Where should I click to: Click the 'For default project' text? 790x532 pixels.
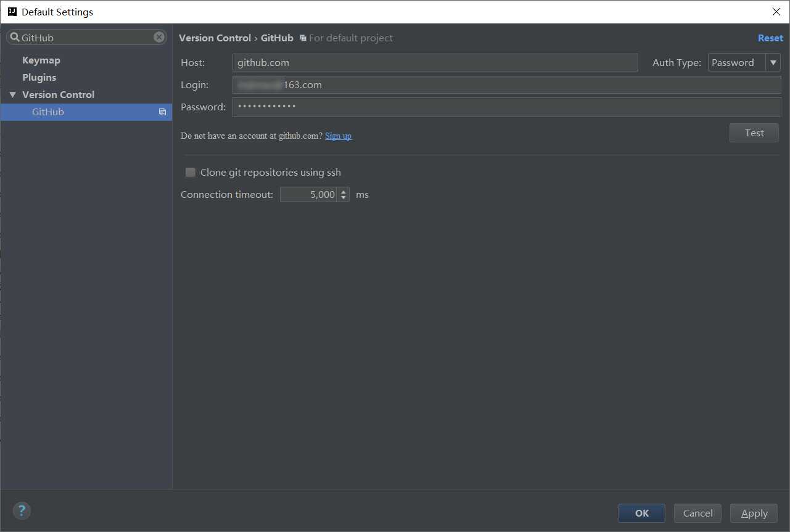351,38
